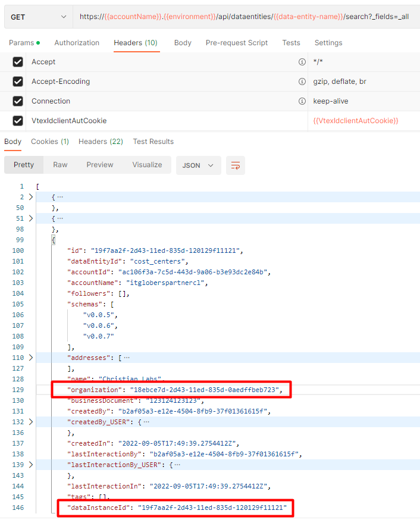Click the "id" value on line 100

point(165,250)
